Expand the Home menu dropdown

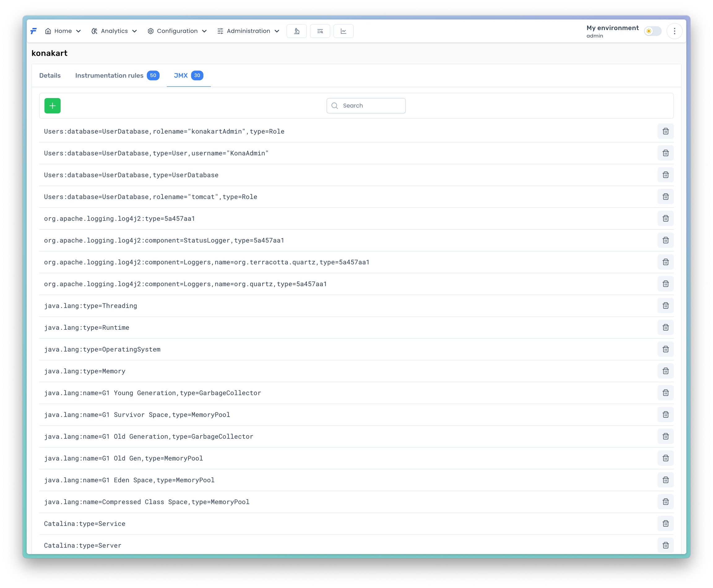tap(63, 31)
